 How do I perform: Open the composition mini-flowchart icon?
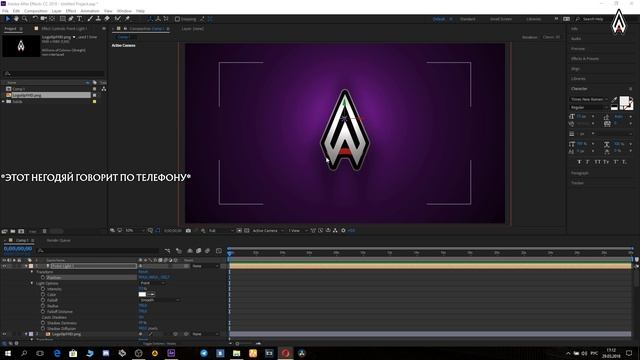click(167, 251)
